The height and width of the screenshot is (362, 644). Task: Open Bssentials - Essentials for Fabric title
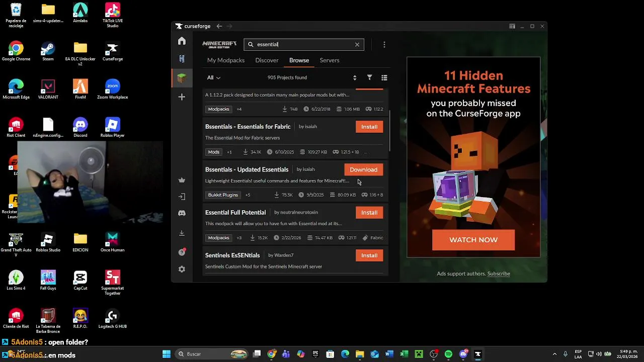[x=248, y=127]
